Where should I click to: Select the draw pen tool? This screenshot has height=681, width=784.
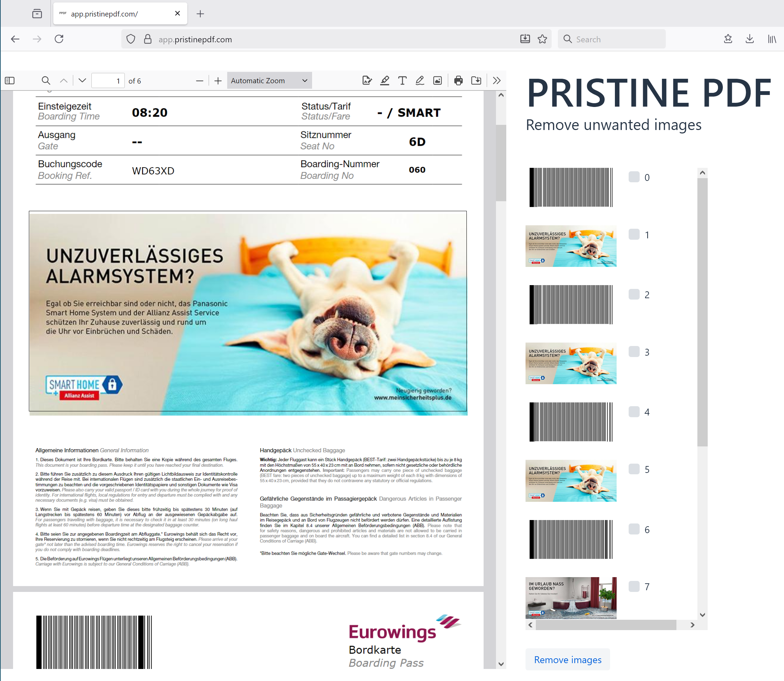point(420,80)
